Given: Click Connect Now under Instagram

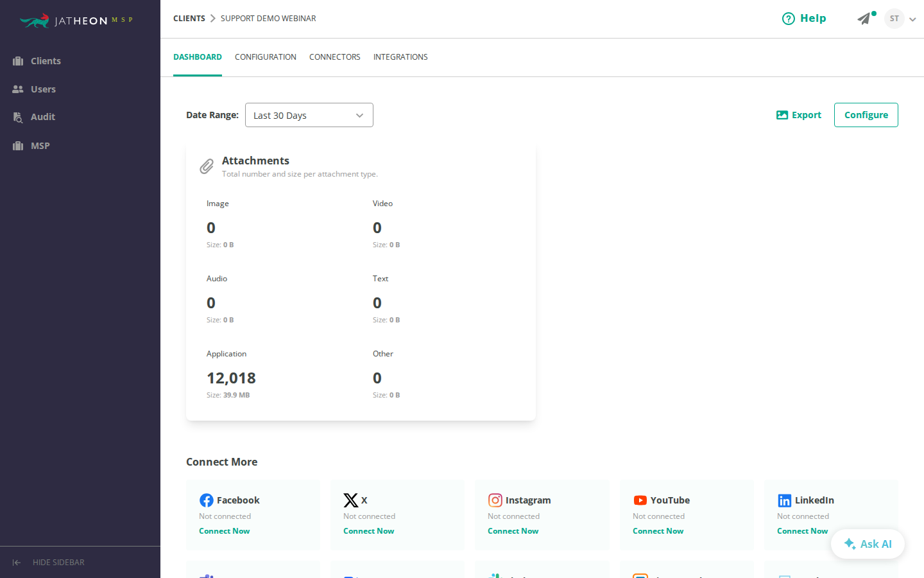Looking at the screenshot, I should [513, 531].
